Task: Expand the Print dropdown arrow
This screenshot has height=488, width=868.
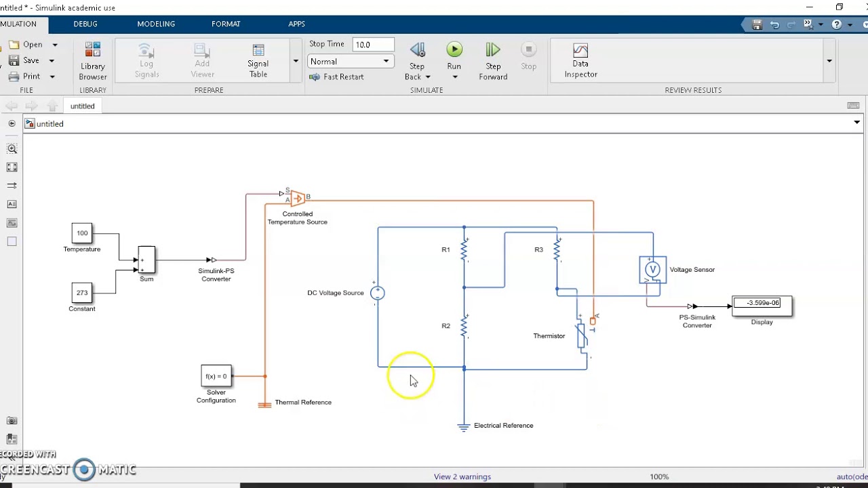Action: point(52,76)
